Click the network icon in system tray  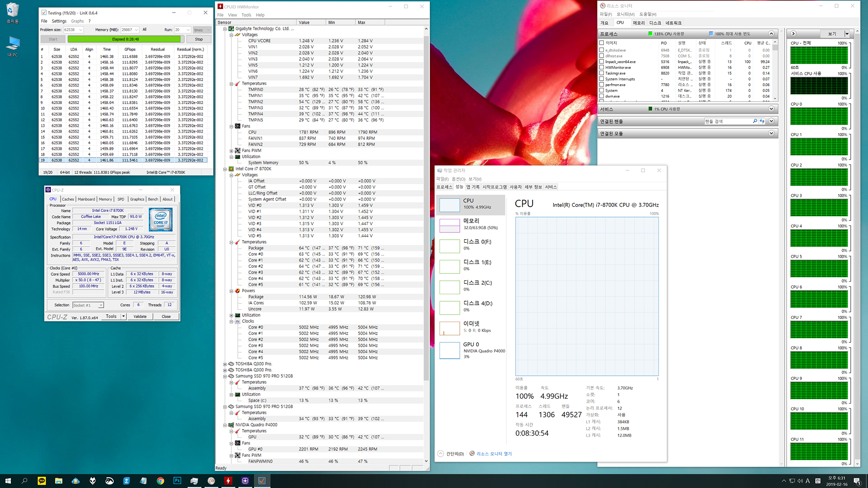(792, 481)
